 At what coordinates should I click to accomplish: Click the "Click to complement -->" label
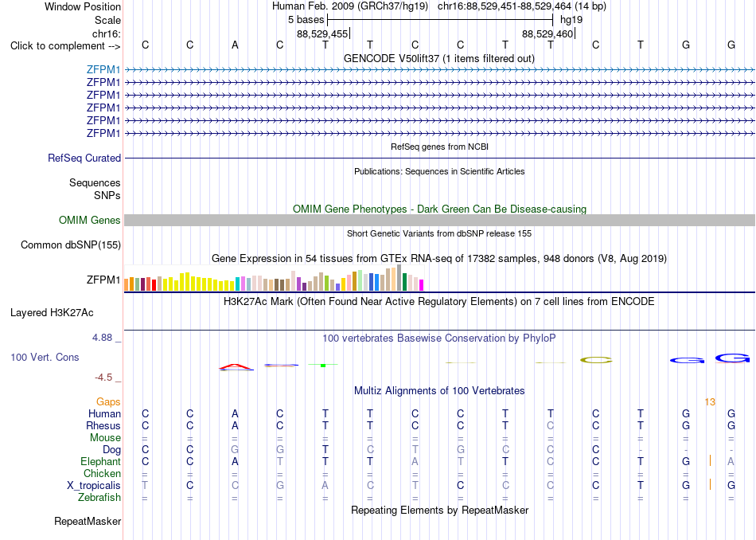[x=65, y=46]
